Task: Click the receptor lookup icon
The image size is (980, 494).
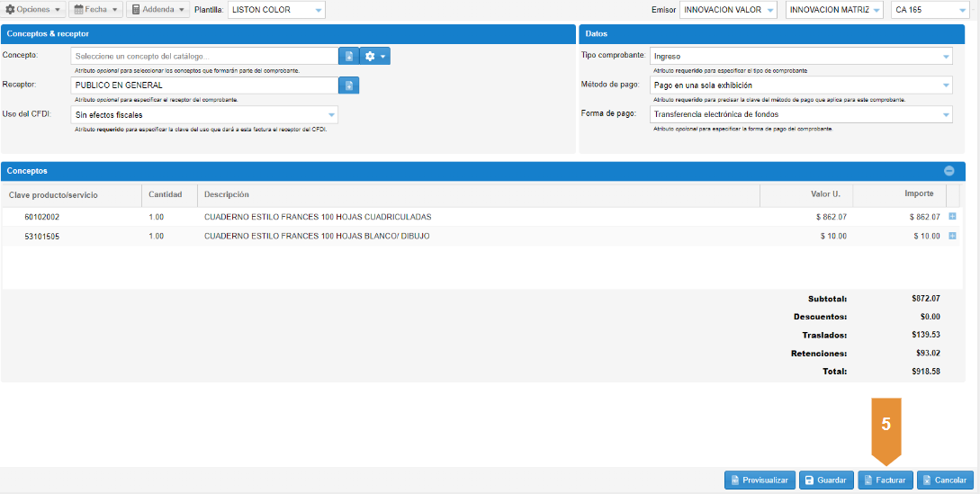Action: pos(348,85)
